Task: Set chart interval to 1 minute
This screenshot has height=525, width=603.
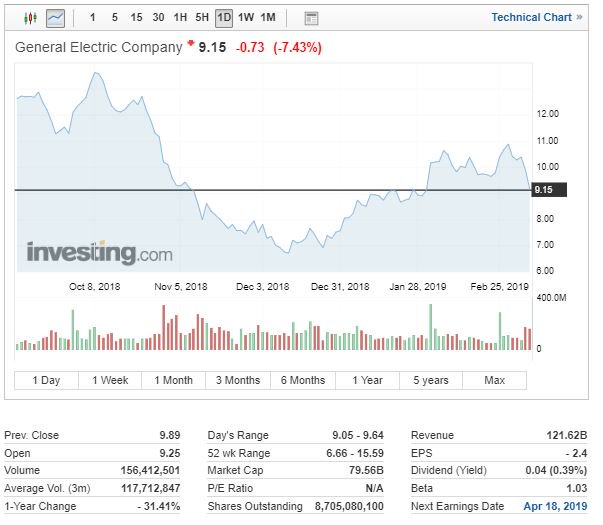Action: pyautogui.click(x=92, y=17)
